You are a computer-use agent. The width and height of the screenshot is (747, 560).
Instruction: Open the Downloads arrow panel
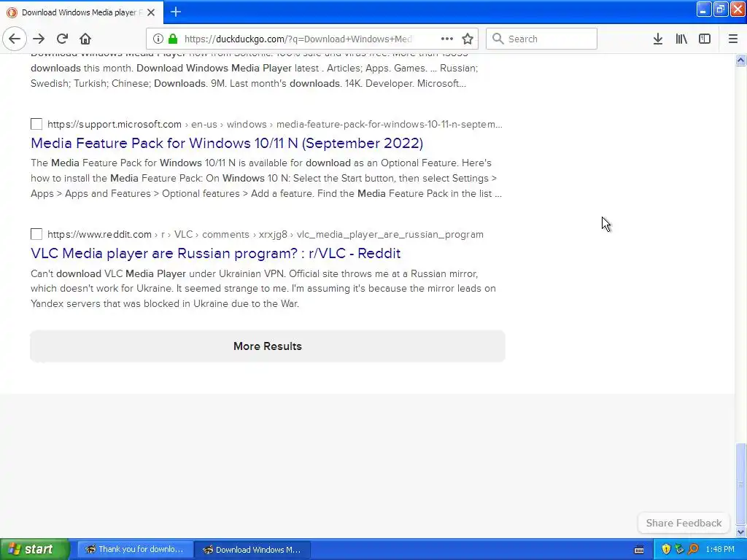click(658, 39)
